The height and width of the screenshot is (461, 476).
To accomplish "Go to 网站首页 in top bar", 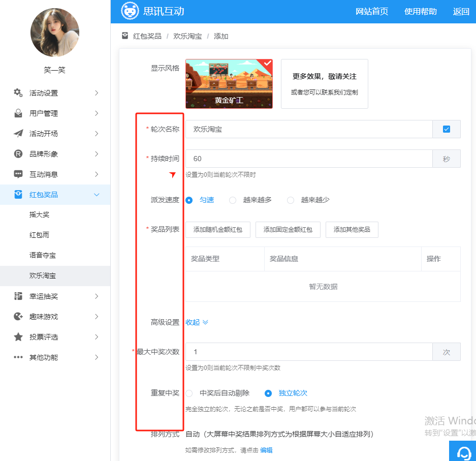I will tap(372, 12).
